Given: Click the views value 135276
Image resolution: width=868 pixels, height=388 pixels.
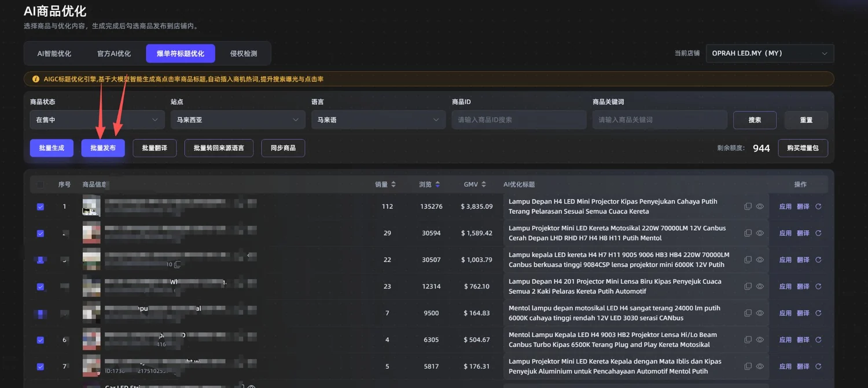Looking at the screenshot, I should pyautogui.click(x=431, y=206).
